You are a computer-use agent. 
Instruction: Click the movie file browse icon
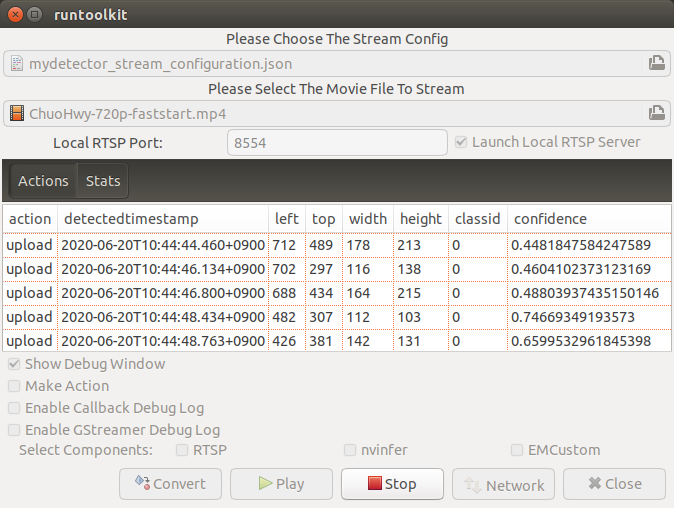[x=656, y=113]
